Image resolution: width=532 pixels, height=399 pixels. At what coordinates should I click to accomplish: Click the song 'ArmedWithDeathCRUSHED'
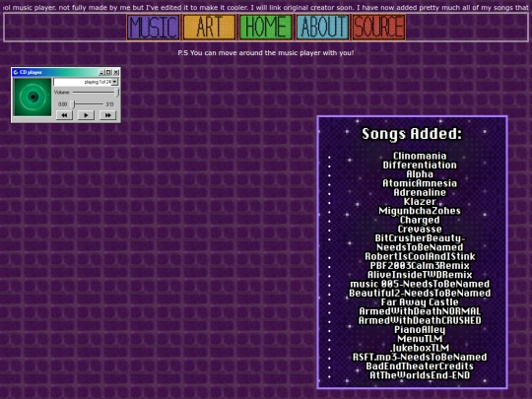[x=420, y=320]
